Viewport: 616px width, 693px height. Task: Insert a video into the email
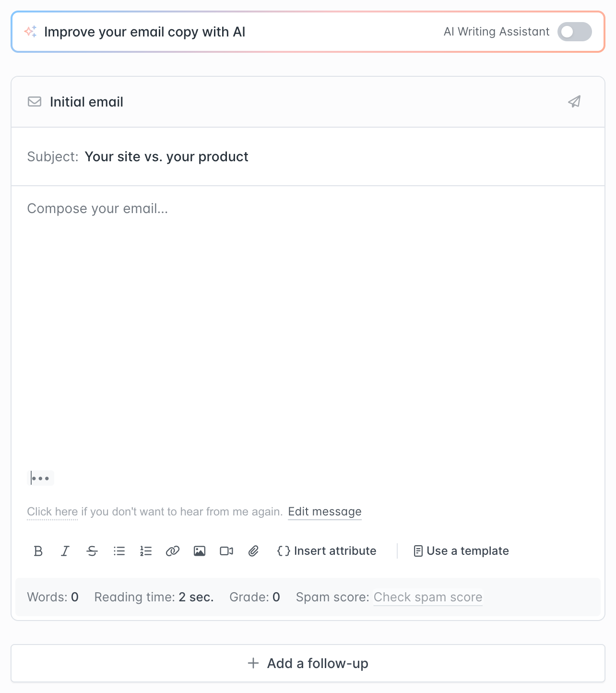tap(226, 551)
